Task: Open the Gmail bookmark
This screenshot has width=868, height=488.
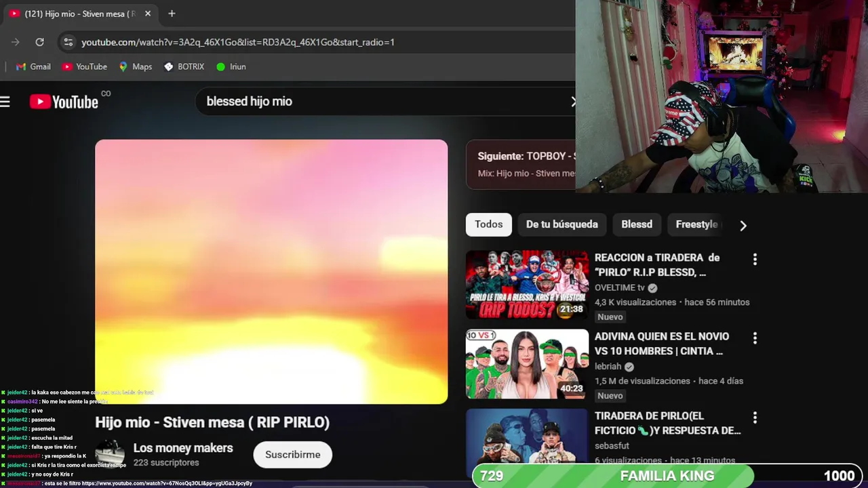Action: 33,66
